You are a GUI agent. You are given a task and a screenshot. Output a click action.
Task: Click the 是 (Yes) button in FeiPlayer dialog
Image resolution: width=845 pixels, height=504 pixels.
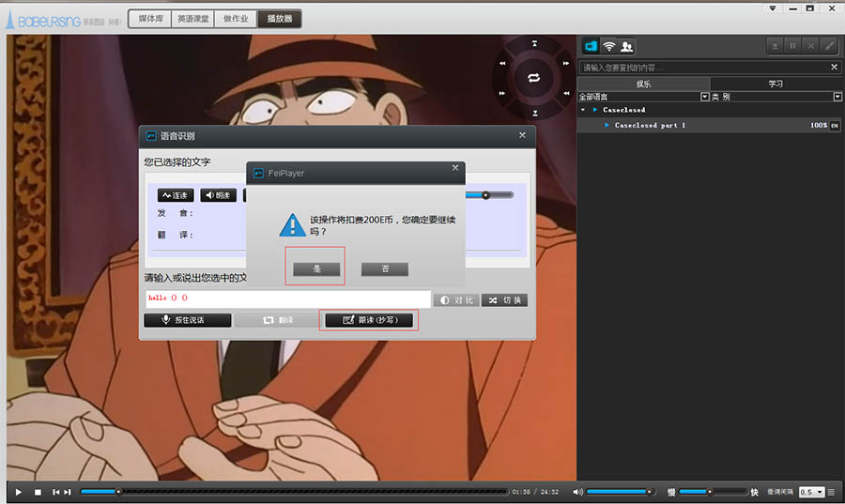click(316, 268)
